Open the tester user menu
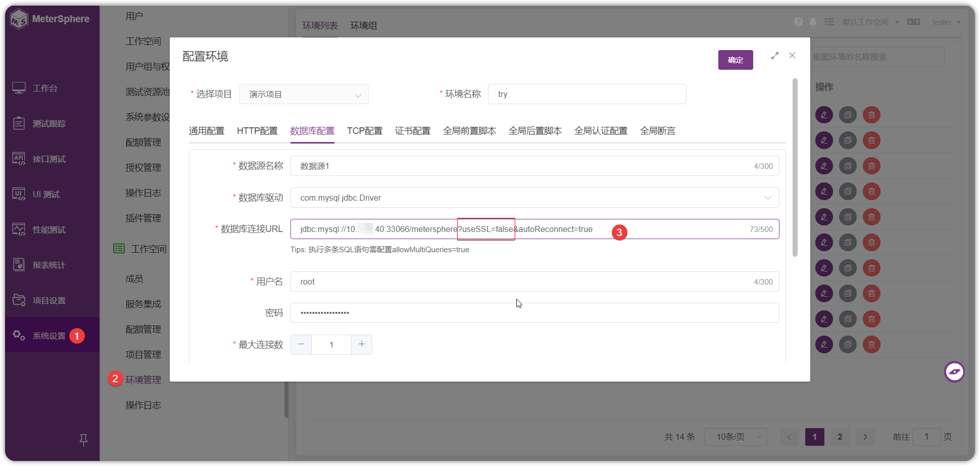This screenshot has width=980, height=466. click(946, 22)
